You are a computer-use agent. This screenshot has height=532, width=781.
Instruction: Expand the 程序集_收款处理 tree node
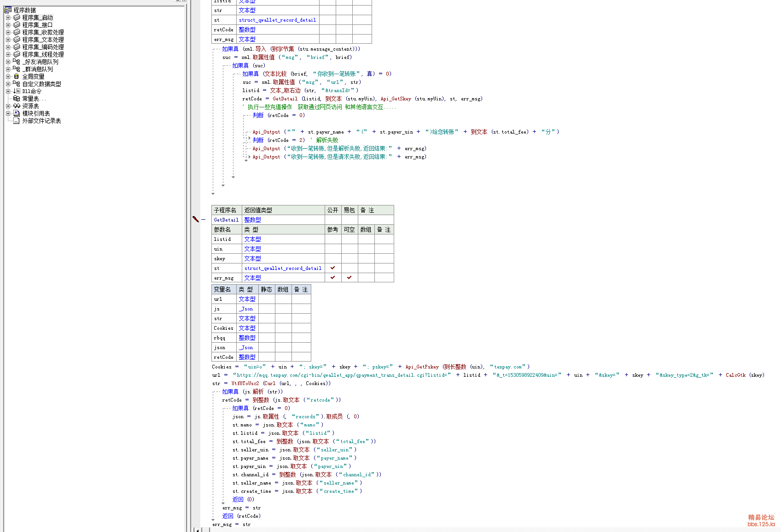pyautogui.click(x=8, y=32)
